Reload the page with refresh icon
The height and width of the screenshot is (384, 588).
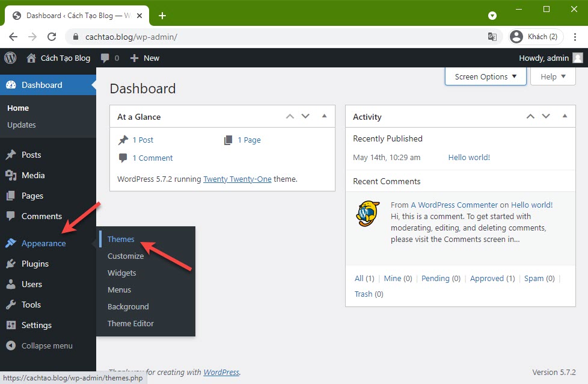click(52, 37)
